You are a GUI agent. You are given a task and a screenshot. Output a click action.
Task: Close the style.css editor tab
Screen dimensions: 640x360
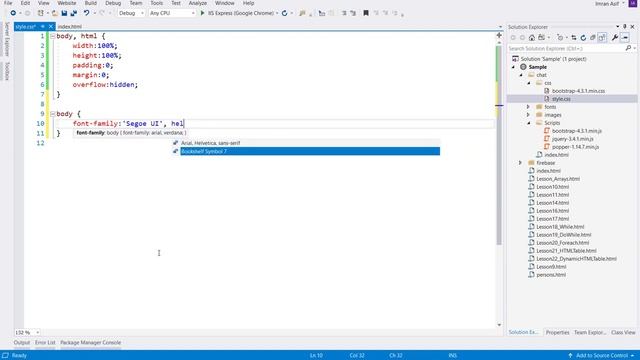coord(51,27)
